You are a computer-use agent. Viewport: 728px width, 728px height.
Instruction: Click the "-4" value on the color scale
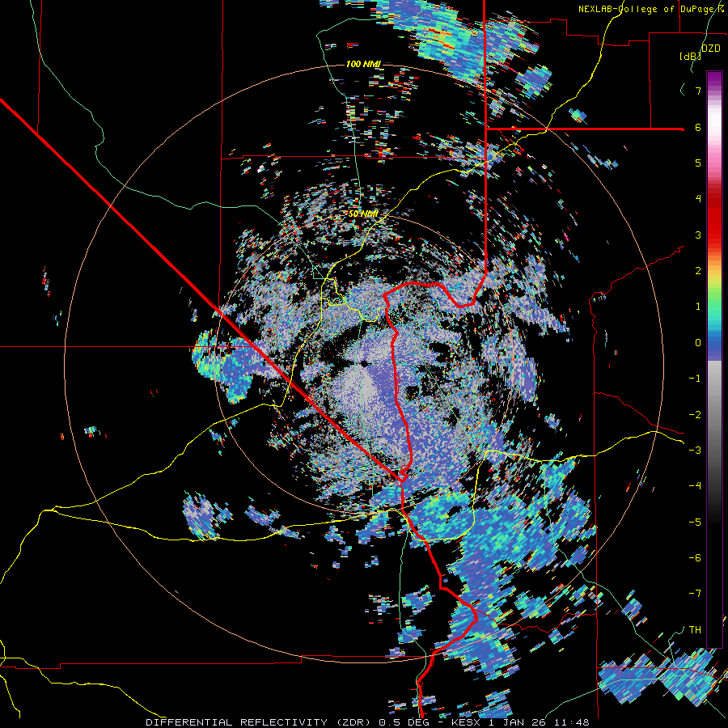click(695, 486)
